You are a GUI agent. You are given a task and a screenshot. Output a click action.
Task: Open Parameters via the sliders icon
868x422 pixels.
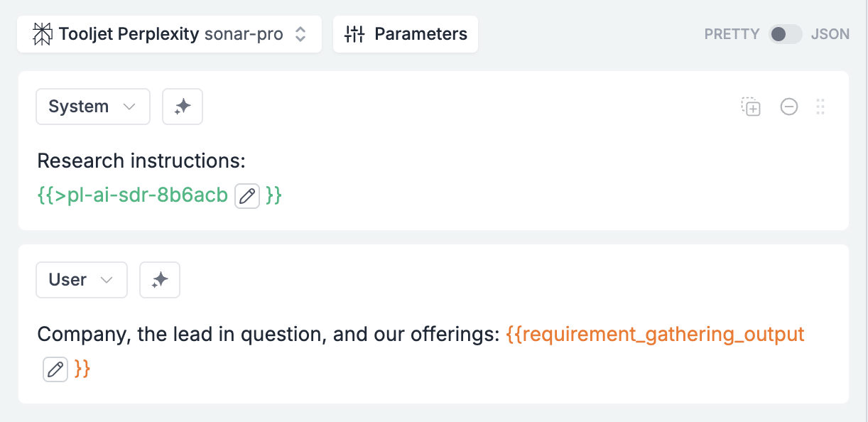click(x=355, y=33)
